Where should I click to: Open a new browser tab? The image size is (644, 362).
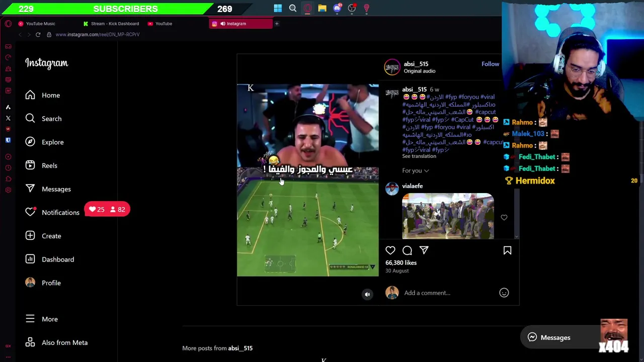[x=277, y=24]
